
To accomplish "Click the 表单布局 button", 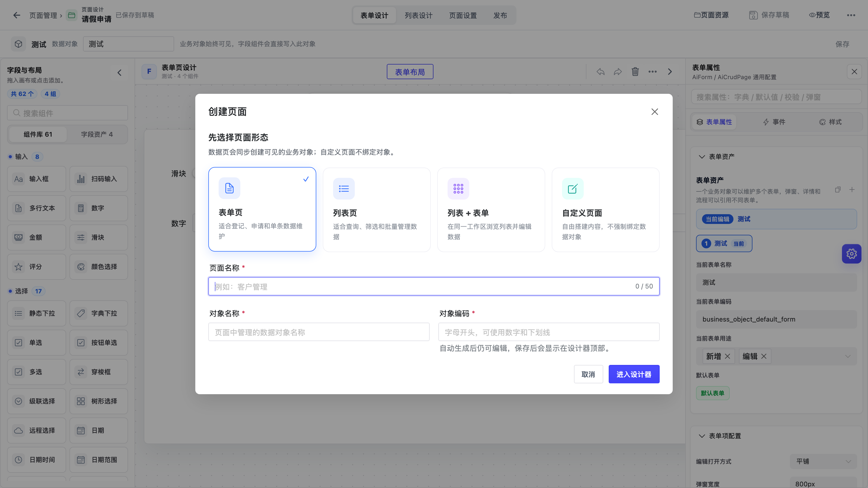I will [x=410, y=72].
